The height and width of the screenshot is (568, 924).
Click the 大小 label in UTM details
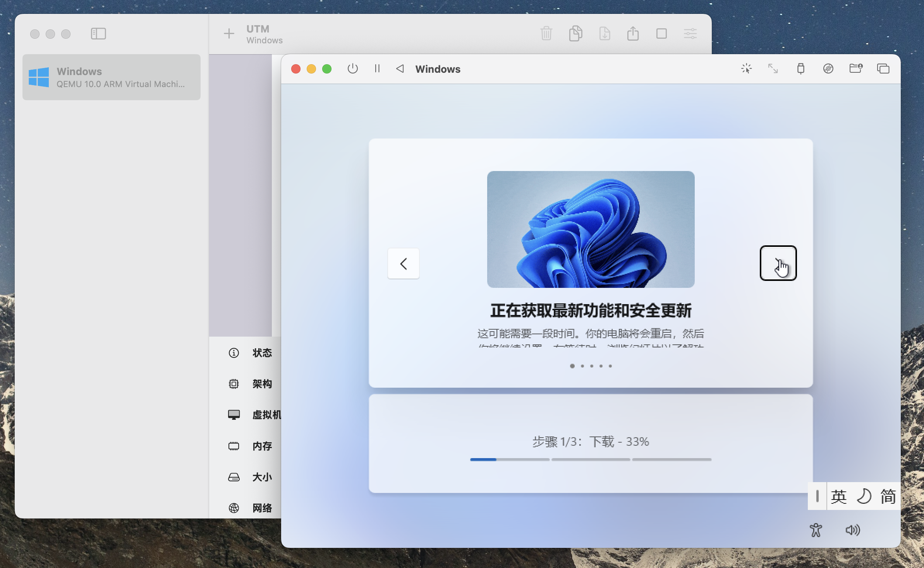pyautogui.click(x=262, y=477)
